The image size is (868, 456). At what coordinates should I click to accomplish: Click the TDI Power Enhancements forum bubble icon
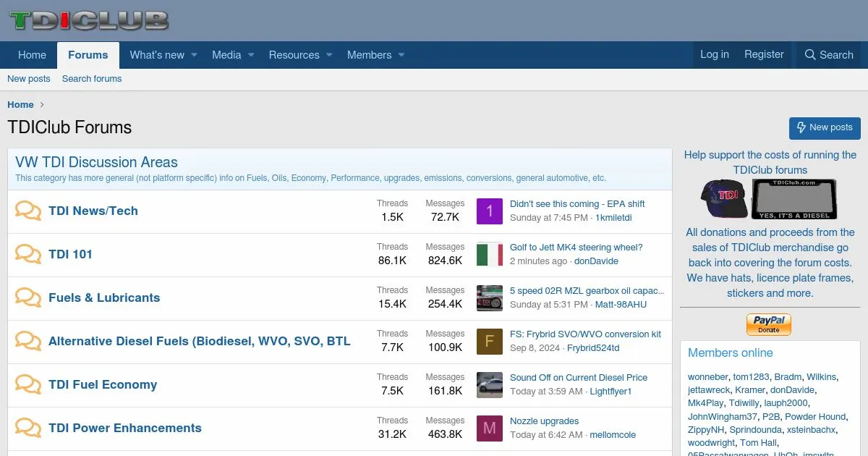pos(28,428)
